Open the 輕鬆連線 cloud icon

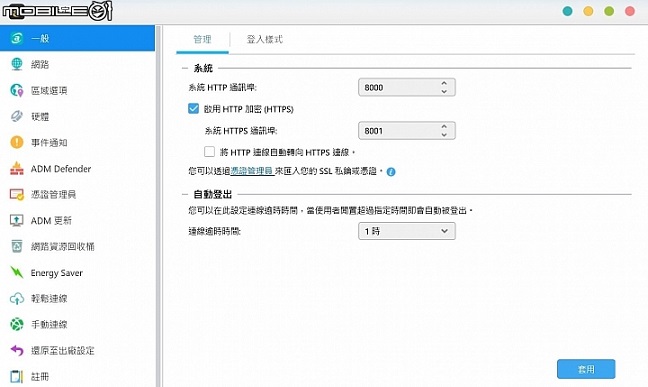click(x=17, y=299)
